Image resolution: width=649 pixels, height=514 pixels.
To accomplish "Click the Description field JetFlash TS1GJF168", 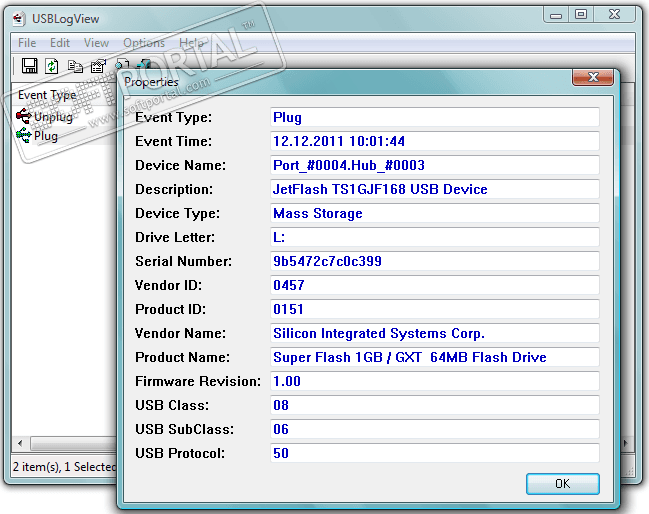I will pos(435,189).
